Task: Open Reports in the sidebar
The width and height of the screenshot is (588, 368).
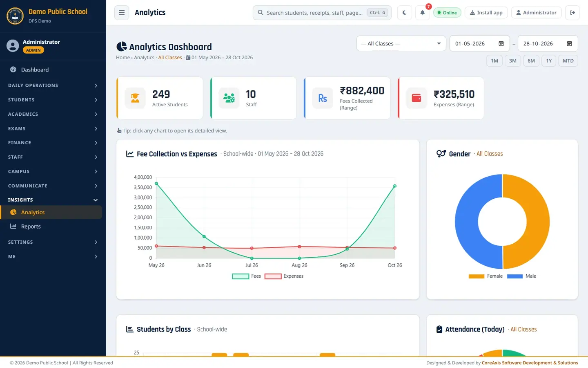Action: coord(51,227)
